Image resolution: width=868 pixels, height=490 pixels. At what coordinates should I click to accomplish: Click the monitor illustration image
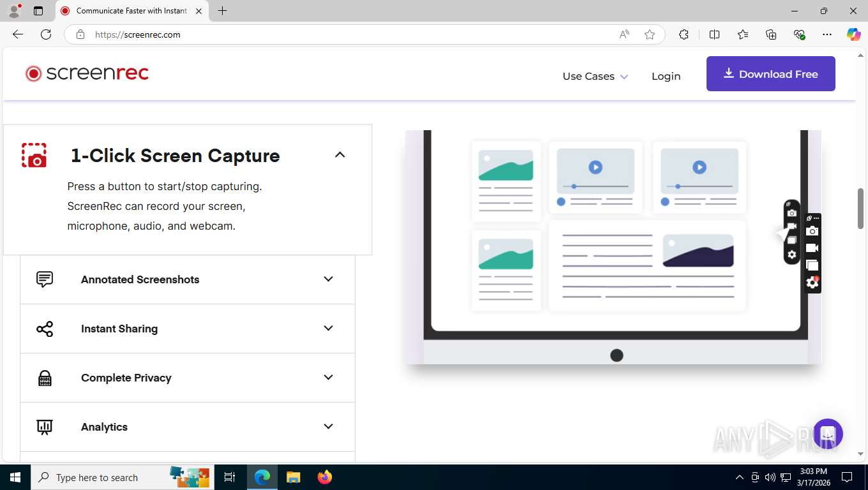click(613, 248)
